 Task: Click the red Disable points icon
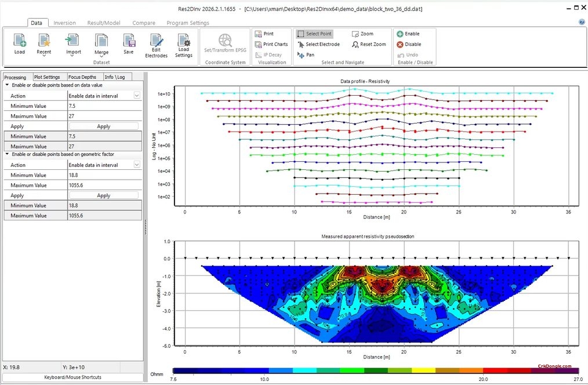(x=400, y=44)
